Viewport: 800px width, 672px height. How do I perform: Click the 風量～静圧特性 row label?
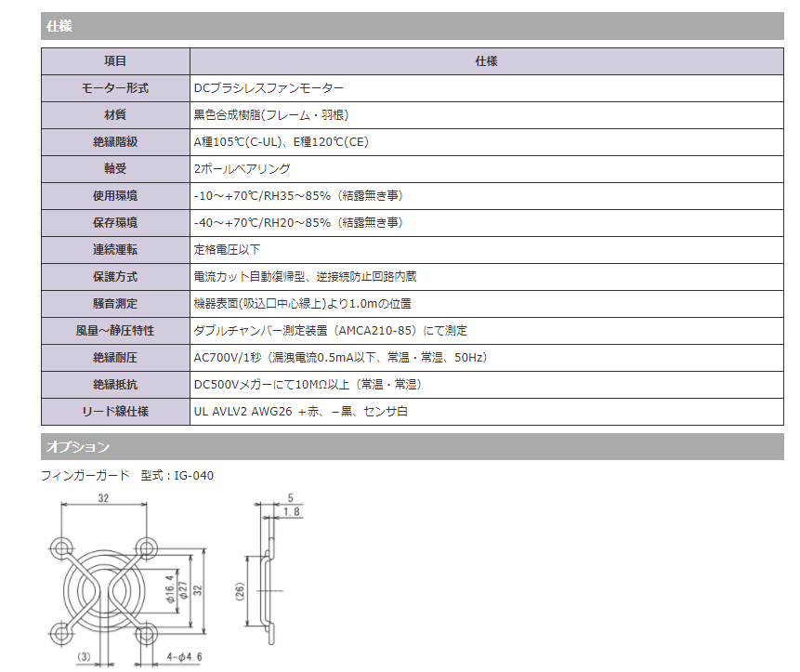[x=115, y=331]
